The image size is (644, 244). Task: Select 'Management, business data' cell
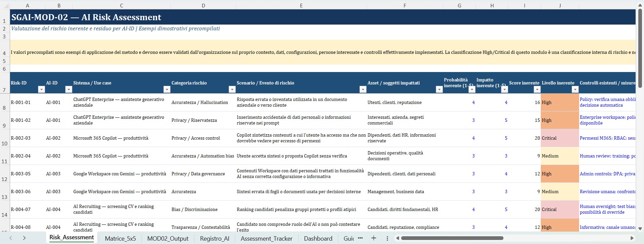405,191
